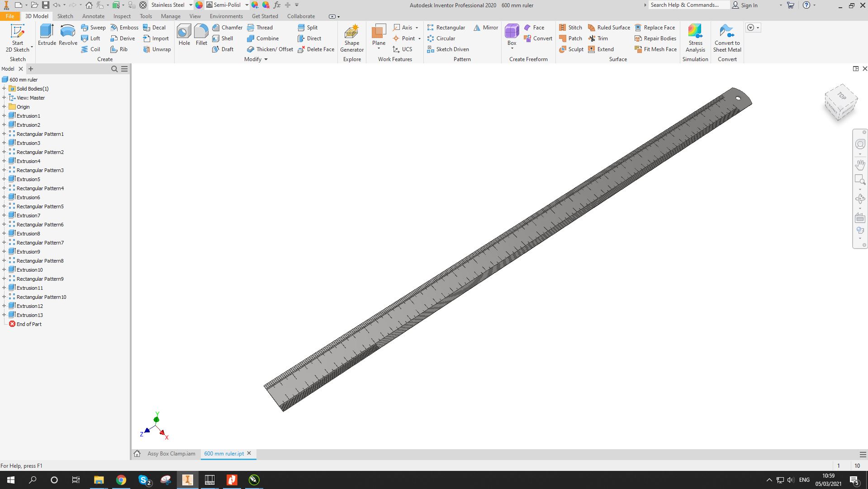This screenshot has height=489, width=868.
Task: Click Sign In
Action: tap(745, 5)
